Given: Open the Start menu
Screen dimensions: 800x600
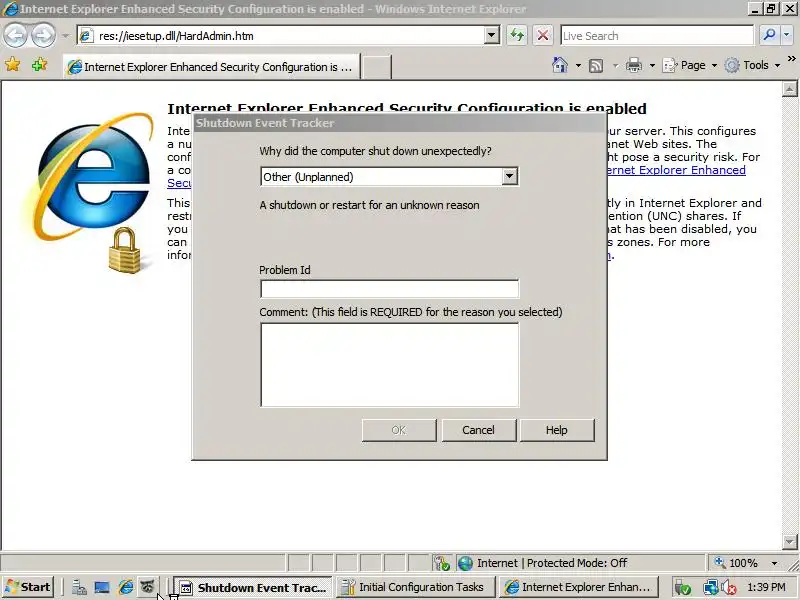Looking at the screenshot, I should (x=29, y=587).
